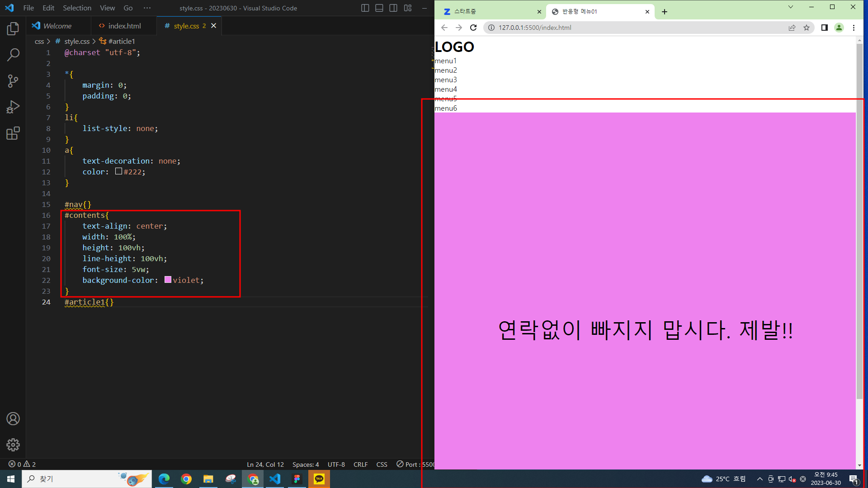Open the Selection menu
This screenshot has width=868, height=488.
77,8
